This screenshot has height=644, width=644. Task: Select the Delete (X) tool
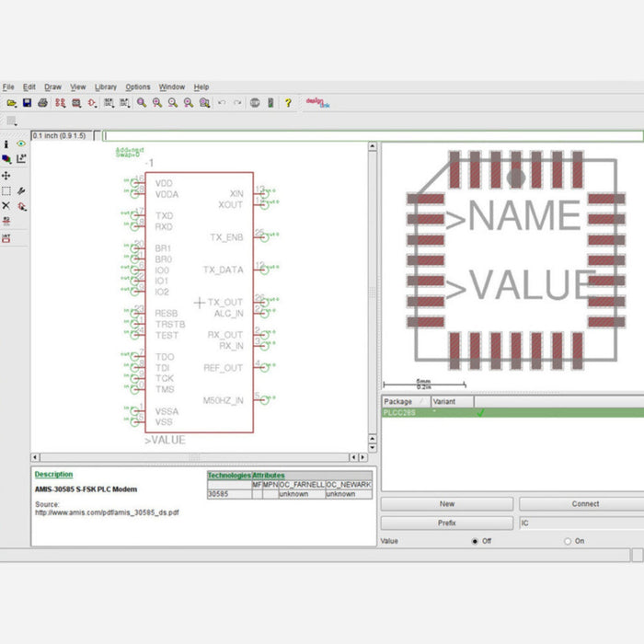(x=6, y=206)
